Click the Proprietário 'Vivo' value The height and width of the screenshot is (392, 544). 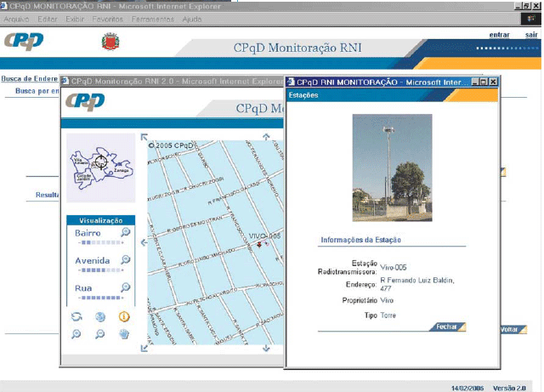click(x=387, y=300)
